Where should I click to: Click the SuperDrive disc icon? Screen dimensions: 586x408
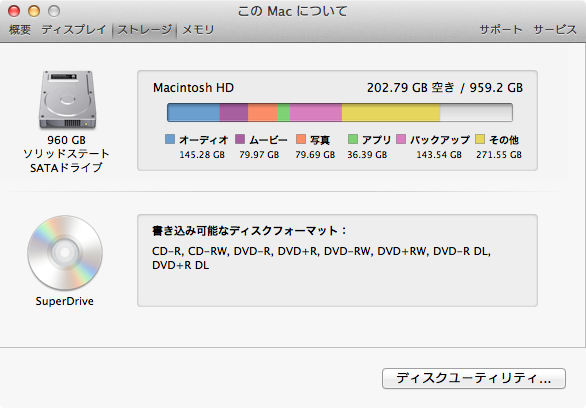click(65, 253)
